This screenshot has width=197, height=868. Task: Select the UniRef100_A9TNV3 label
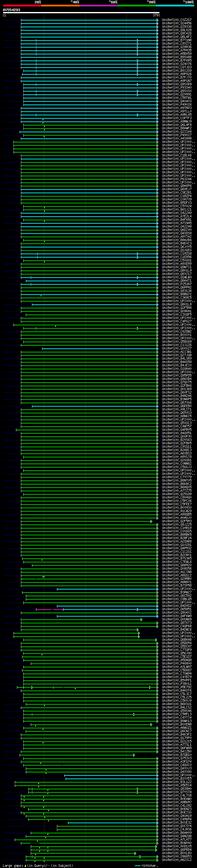pyautogui.click(x=177, y=108)
